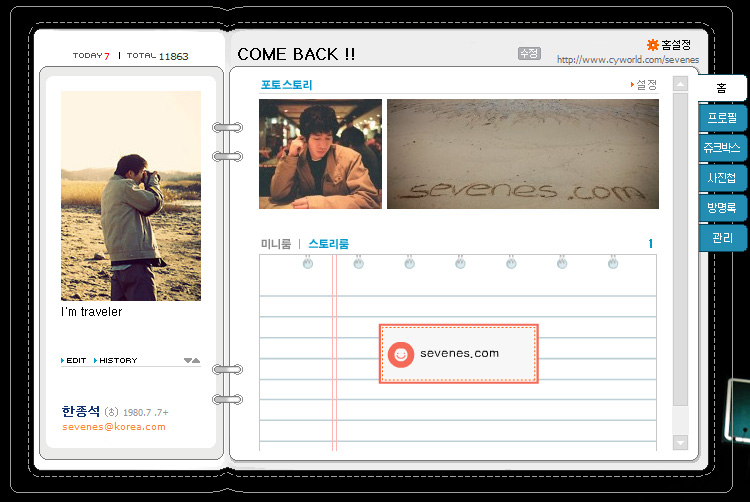Image resolution: width=750 pixels, height=502 pixels.
Task: Click the up/down arrows next to HISTORY
Action: pyautogui.click(x=192, y=360)
